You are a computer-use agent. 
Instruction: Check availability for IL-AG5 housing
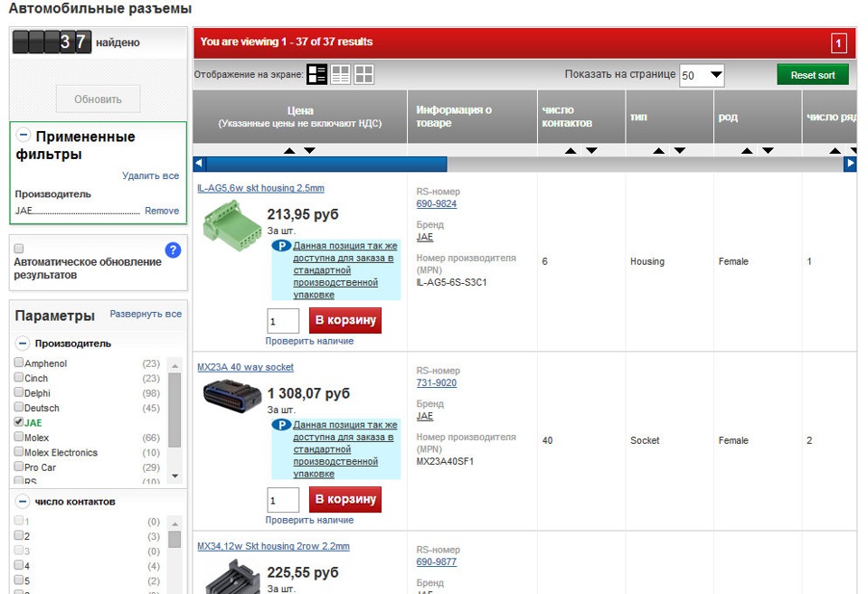coord(309,341)
